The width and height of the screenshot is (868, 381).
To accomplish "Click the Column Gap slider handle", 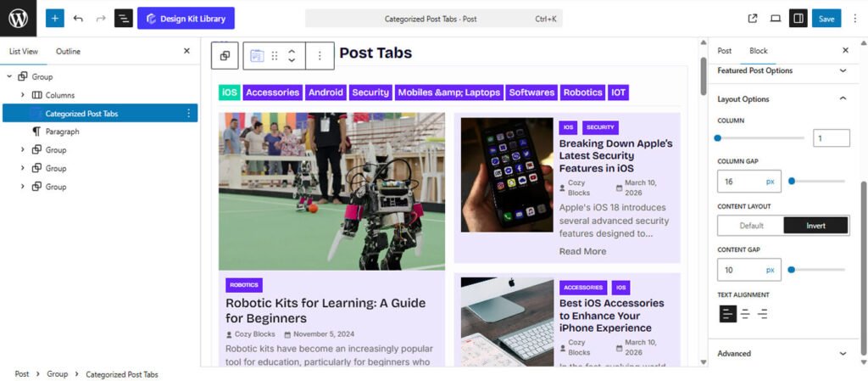I will (x=792, y=181).
